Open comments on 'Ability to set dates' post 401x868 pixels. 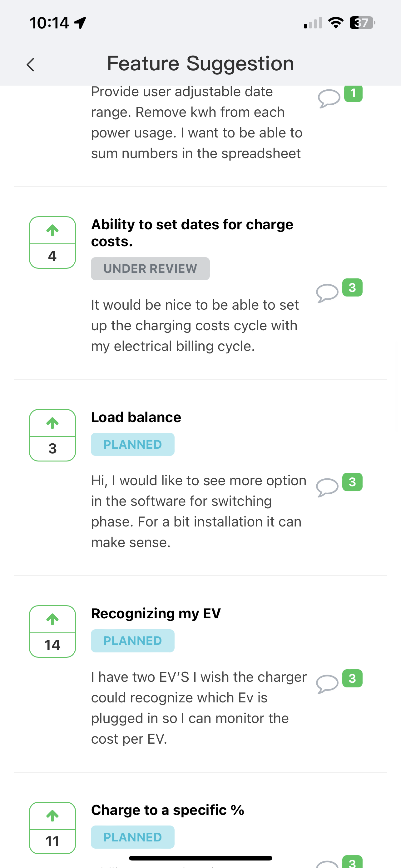(x=327, y=293)
